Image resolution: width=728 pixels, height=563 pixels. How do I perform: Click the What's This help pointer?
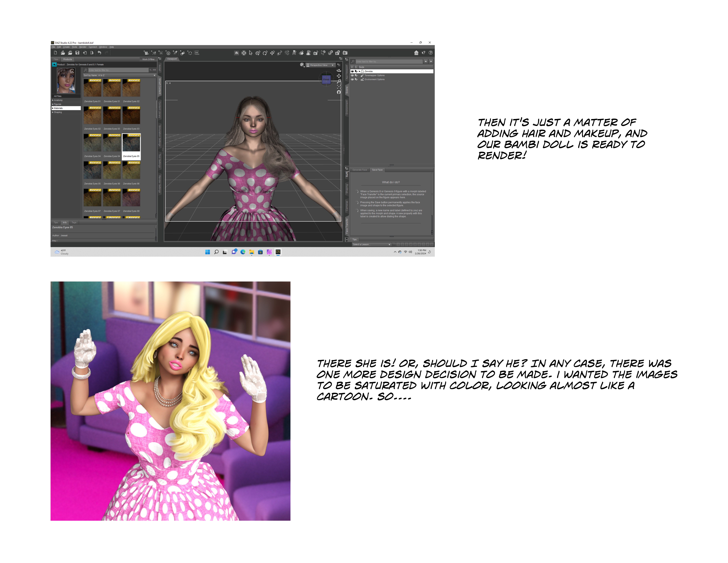click(x=424, y=53)
